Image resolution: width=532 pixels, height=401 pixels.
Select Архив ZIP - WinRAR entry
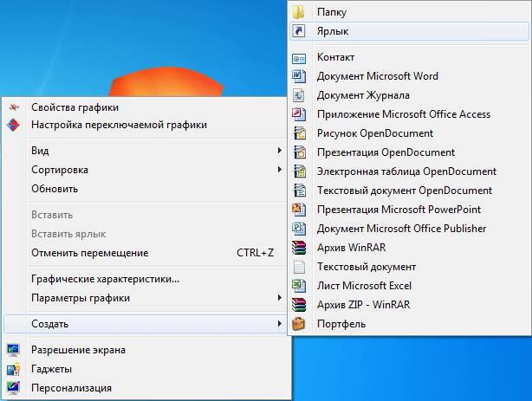pos(410,305)
